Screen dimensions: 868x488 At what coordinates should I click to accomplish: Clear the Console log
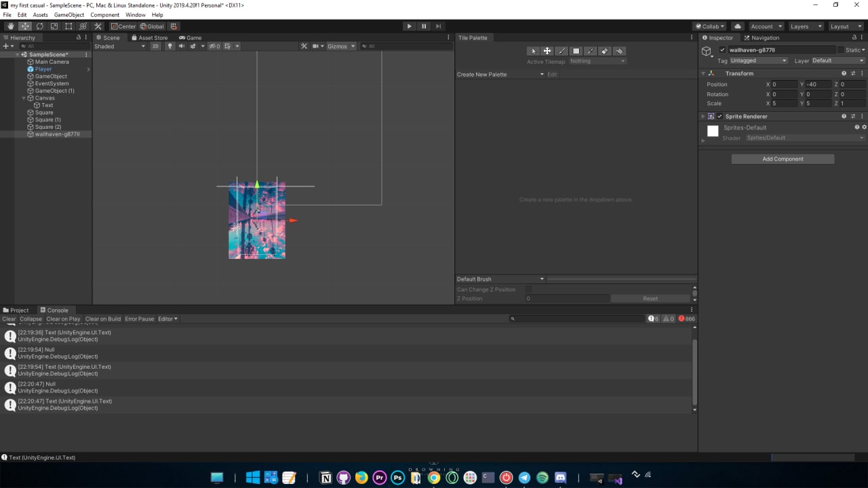pos(9,319)
